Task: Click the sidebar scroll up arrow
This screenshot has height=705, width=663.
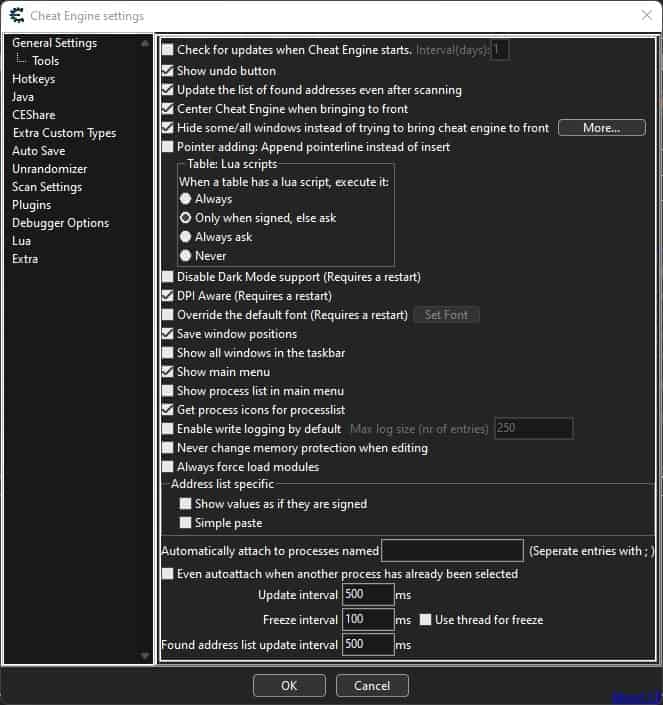Action: (145, 44)
